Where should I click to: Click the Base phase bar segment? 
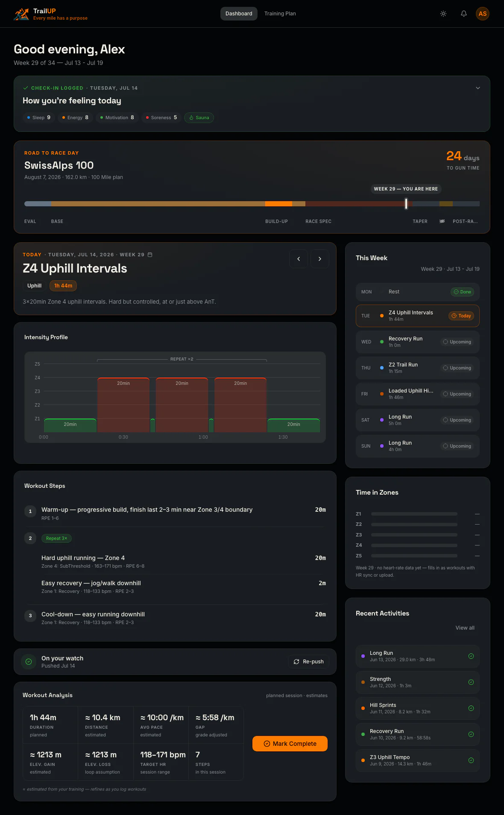coord(158,204)
